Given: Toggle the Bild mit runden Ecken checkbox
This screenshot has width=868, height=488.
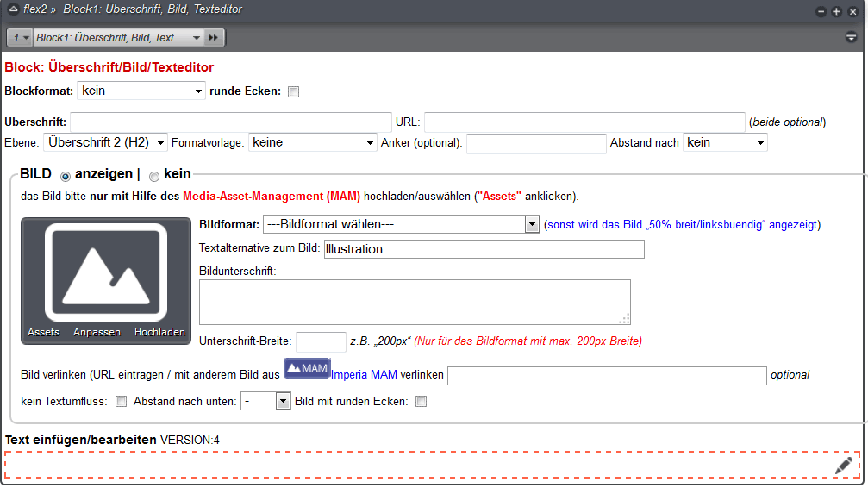Looking at the screenshot, I should point(422,402).
